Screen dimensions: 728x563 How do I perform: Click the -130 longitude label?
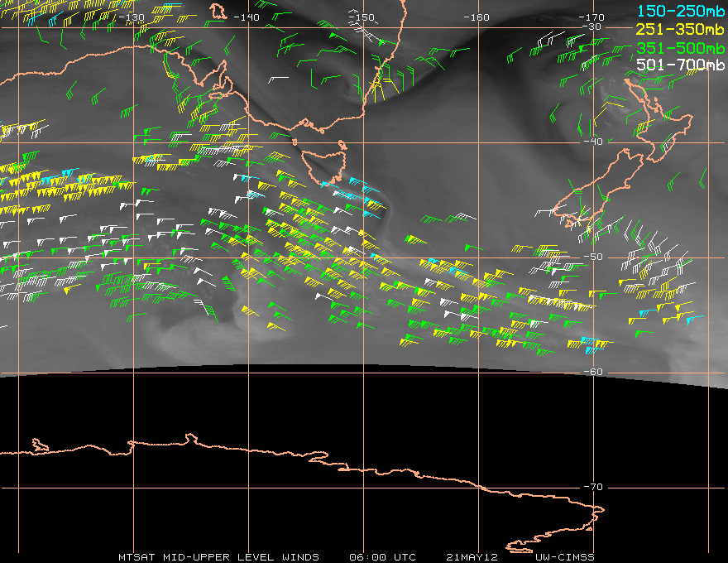(131, 17)
